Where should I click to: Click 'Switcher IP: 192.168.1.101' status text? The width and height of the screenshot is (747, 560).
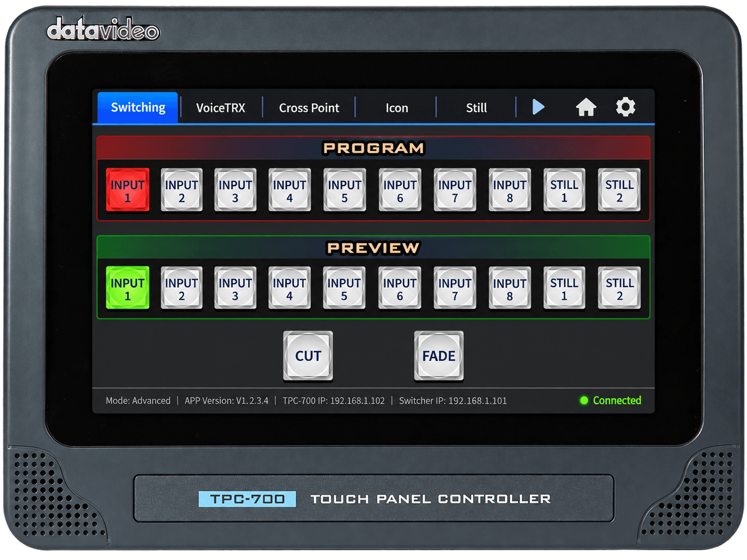pyautogui.click(x=453, y=401)
